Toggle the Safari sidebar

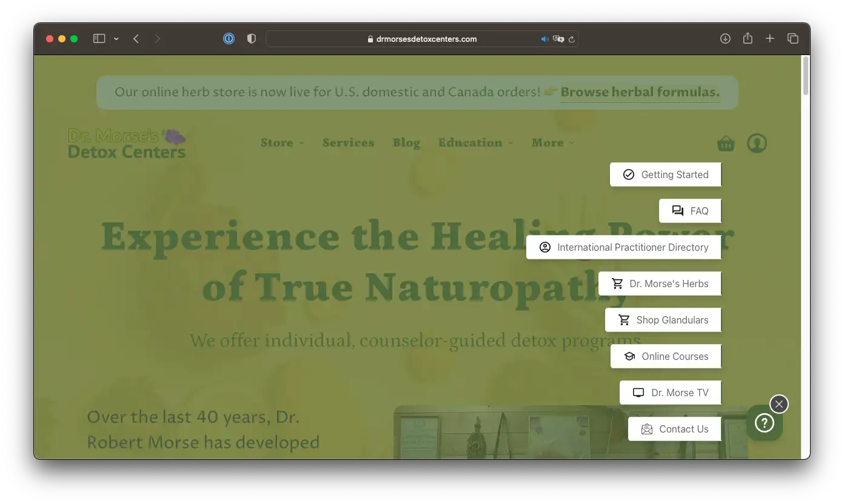(99, 39)
